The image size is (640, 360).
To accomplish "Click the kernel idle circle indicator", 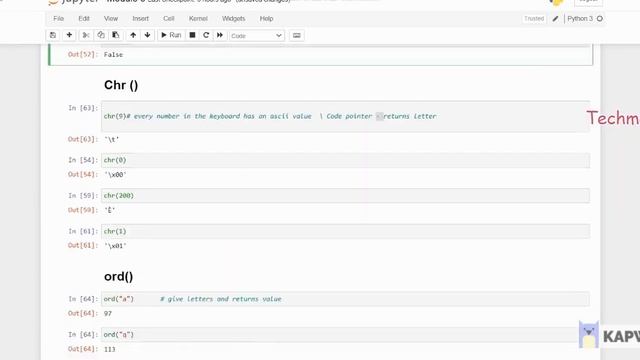I will pos(600,19).
